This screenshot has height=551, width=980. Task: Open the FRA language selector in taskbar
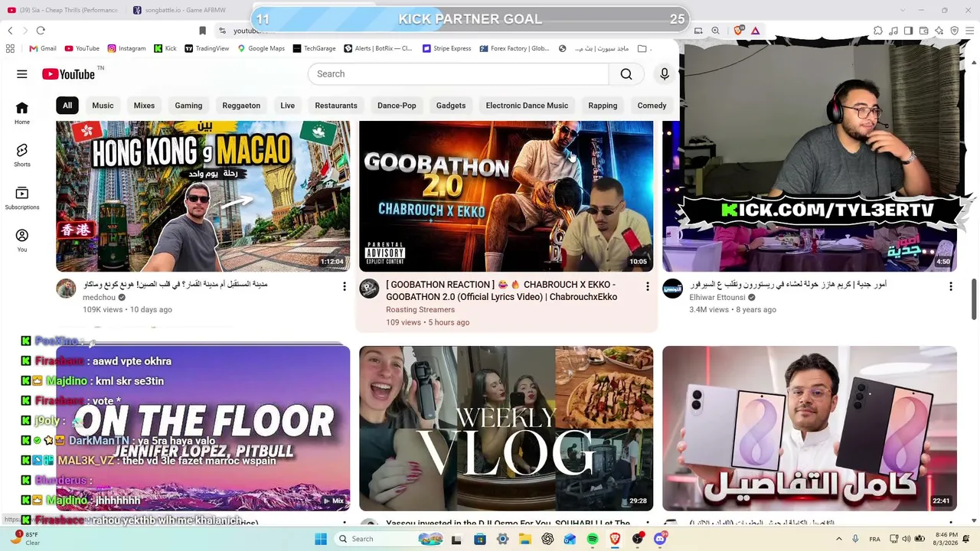(x=874, y=539)
